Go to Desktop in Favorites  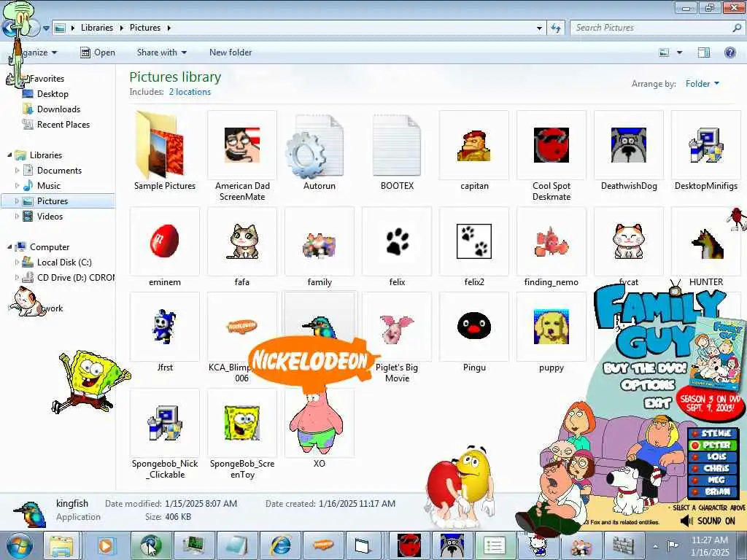pyautogui.click(x=53, y=94)
